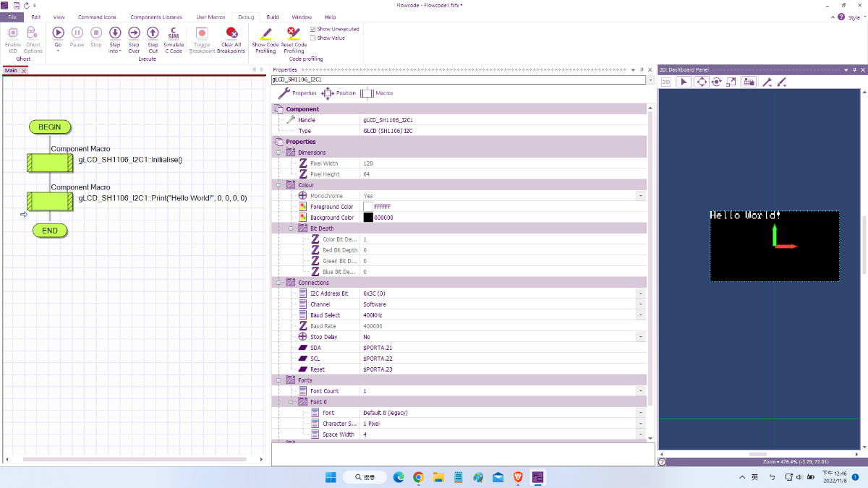The height and width of the screenshot is (488, 868).
Task: Open the Flowcode taskbar icon
Action: [x=537, y=477]
